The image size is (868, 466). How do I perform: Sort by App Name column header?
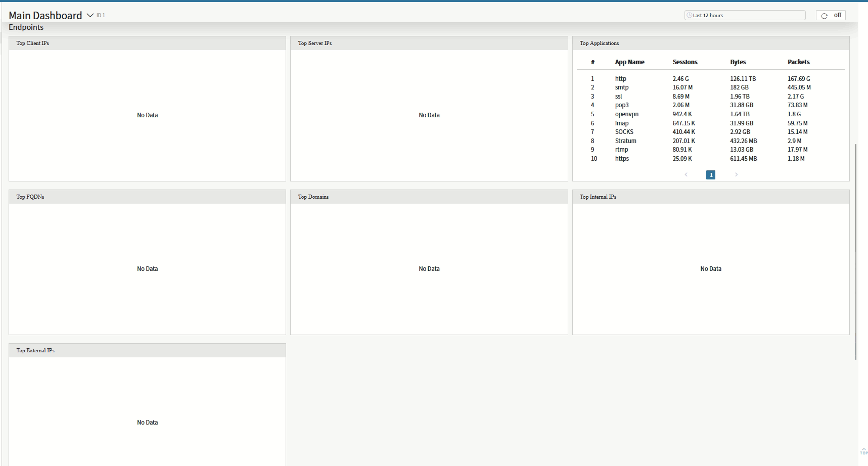[629, 62]
